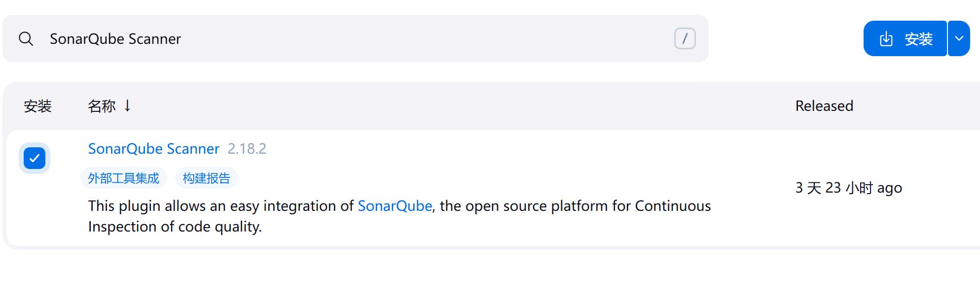This screenshot has height=300, width=980.
Task: Click the slash shortcut key hint
Action: point(685,38)
